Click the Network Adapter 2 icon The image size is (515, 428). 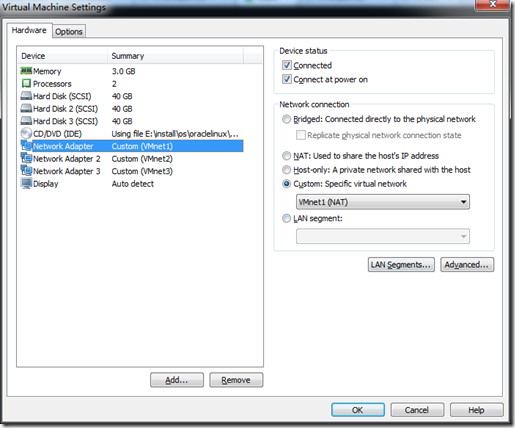(26, 158)
